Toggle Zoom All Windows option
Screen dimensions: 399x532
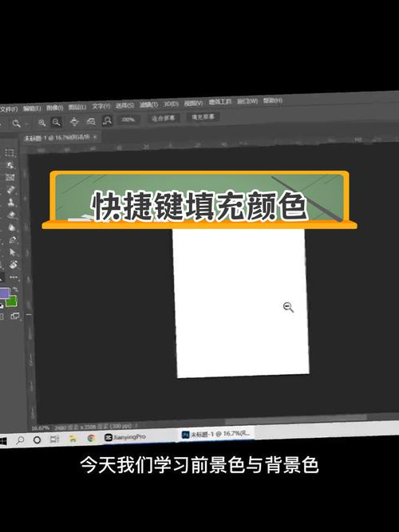[x=91, y=121]
